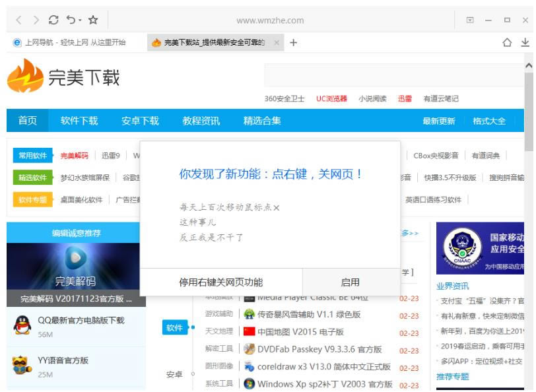Bookmark this page with the star icon
Viewport: 536px width, 392px height.
click(93, 20)
